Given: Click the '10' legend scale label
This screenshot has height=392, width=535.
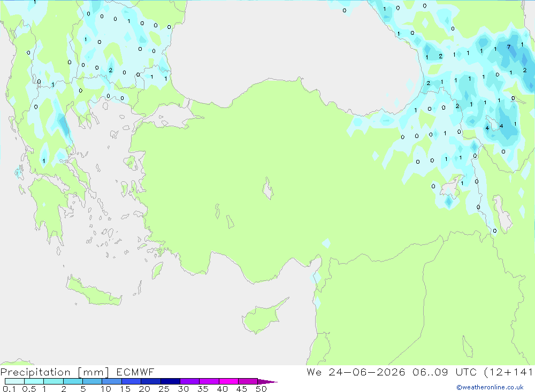Looking at the screenshot, I should click(x=106, y=389).
